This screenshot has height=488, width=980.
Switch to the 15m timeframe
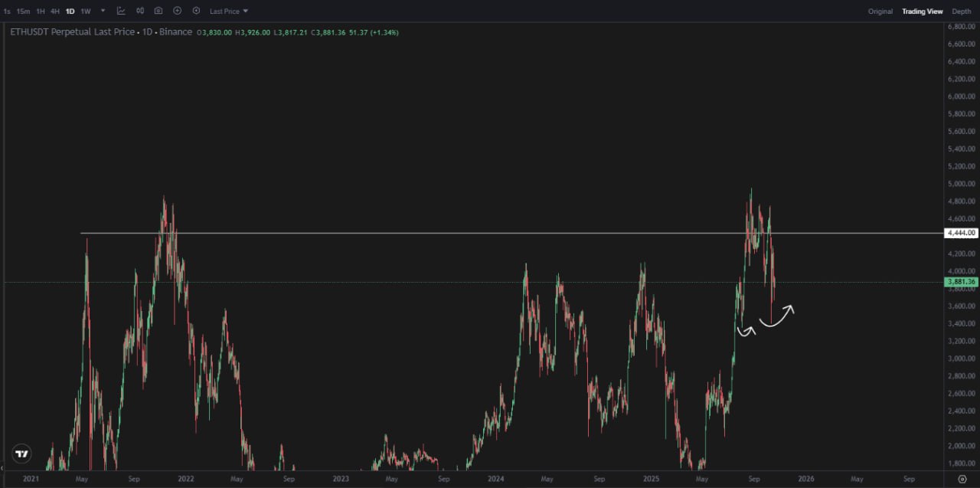click(23, 11)
